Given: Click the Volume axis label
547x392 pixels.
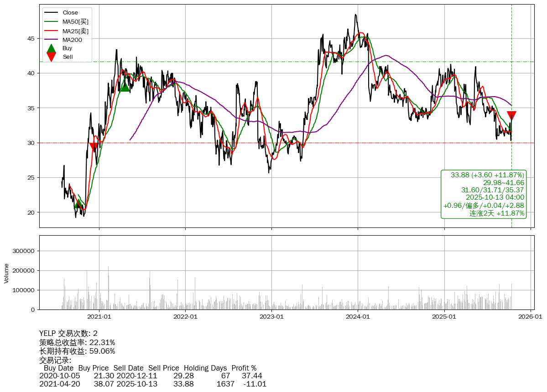Looking at the screenshot, I should tap(6, 273).
